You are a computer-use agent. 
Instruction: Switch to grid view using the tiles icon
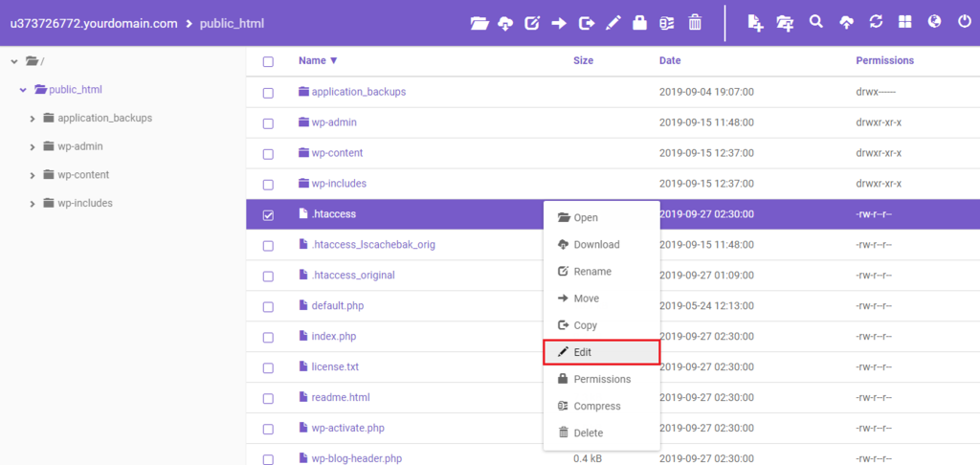tap(905, 22)
